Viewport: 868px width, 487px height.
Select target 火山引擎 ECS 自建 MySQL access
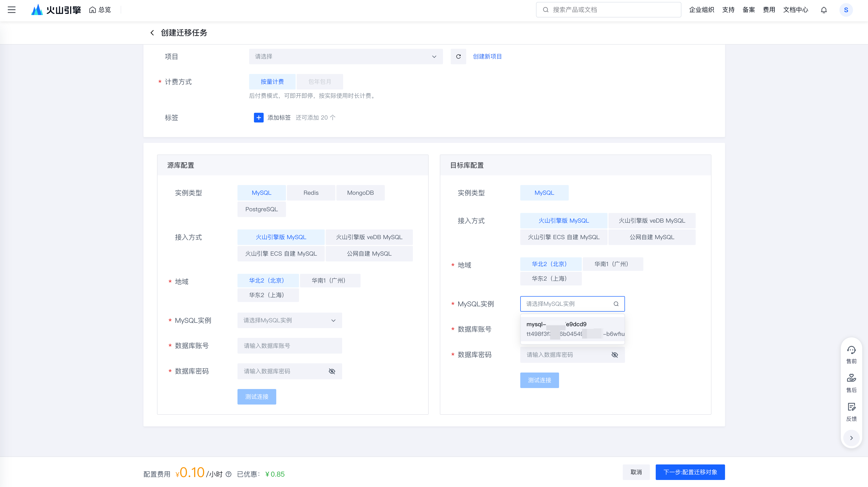[563, 237]
